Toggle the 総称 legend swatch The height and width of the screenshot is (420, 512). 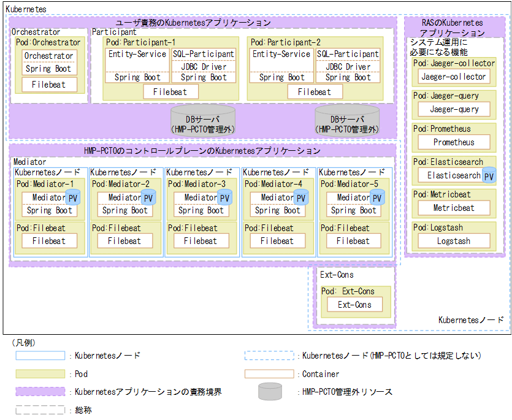point(41,410)
